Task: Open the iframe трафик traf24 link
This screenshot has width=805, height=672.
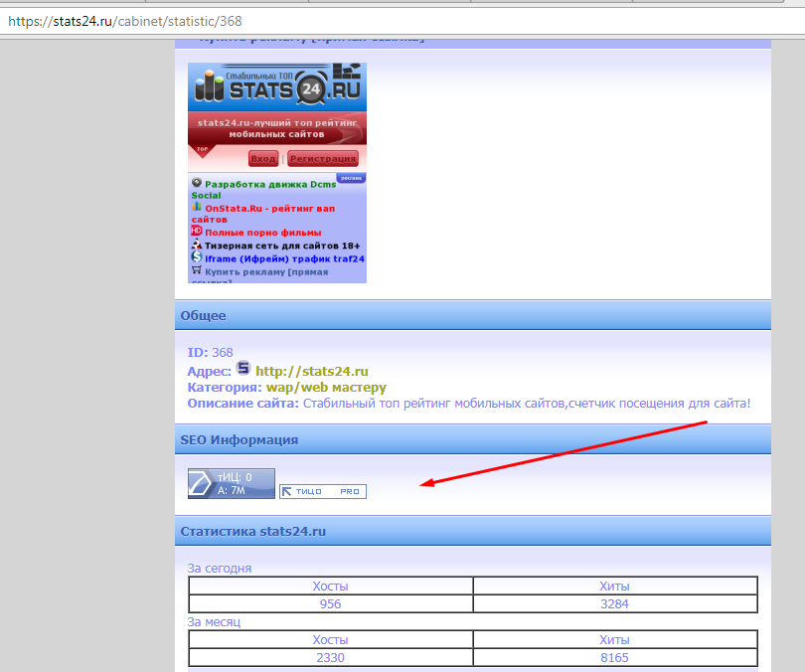Action: (284, 258)
